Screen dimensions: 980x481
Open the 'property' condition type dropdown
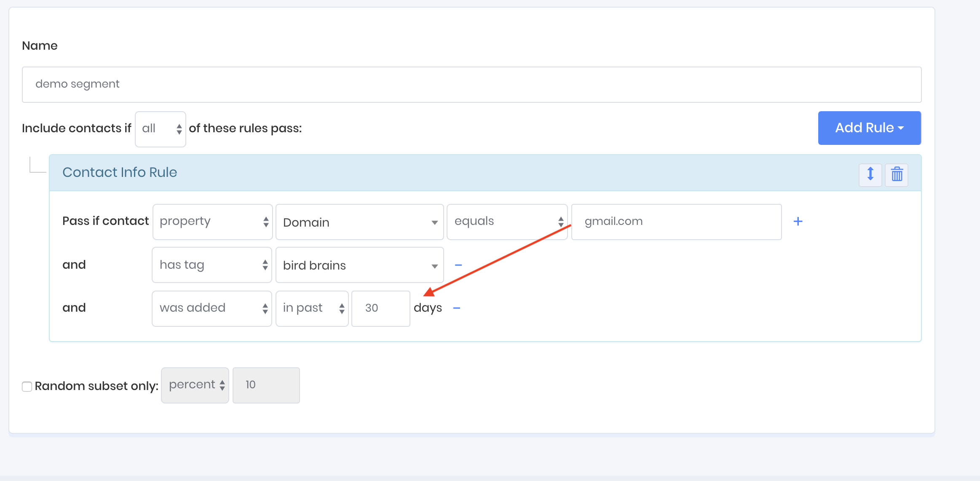click(212, 222)
